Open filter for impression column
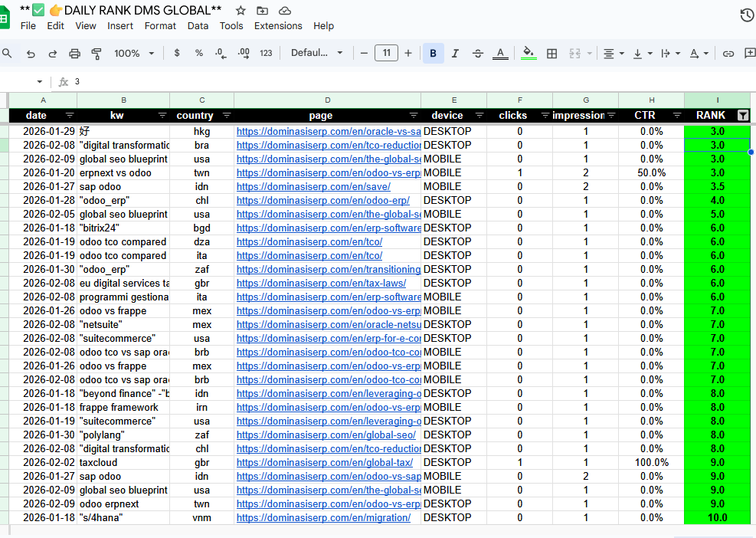 pyautogui.click(x=611, y=115)
